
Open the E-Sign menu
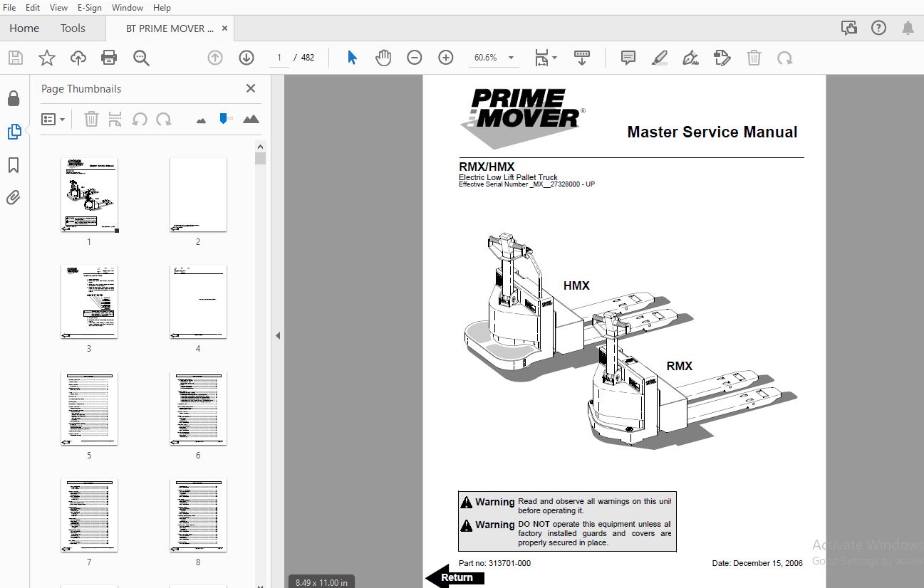point(90,7)
